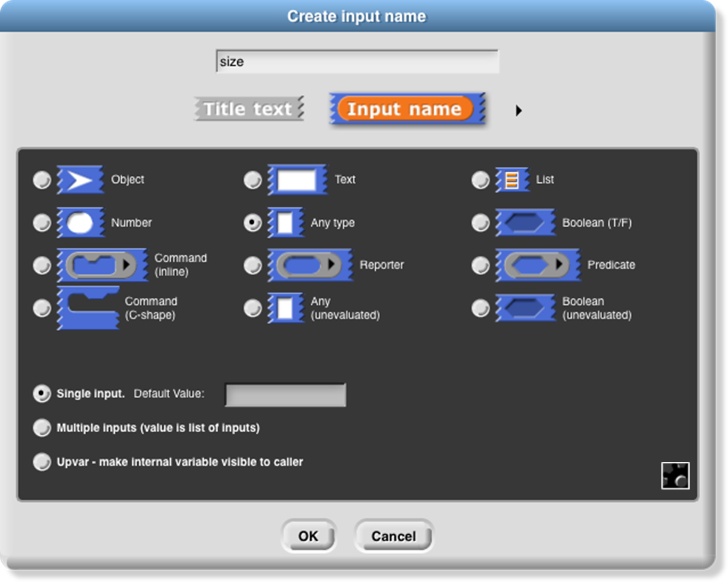Switch to the Title text block
This screenshot has width=728, height=582.
(x=249, y=109)
